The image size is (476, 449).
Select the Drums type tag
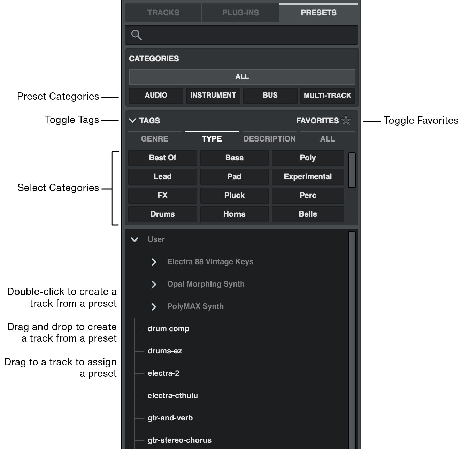[x=162, y=214]
